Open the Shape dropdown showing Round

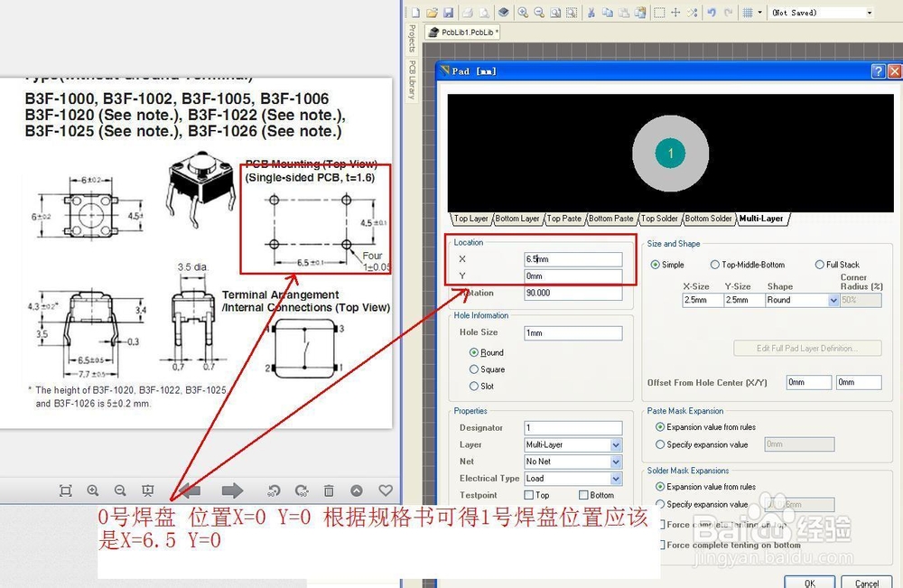pyautogui.click(x=833, y=300)
